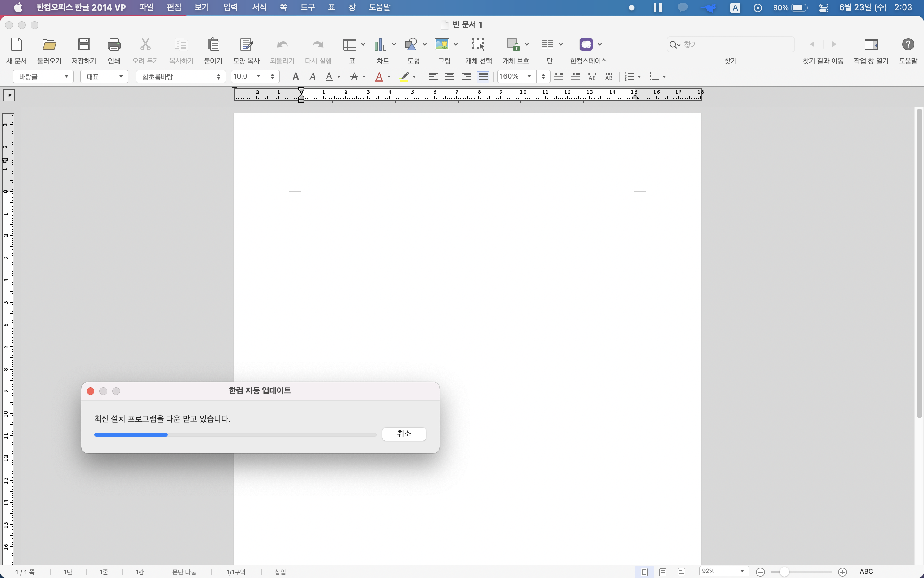The width and height of the screenshot is (924, 578).
Task: Insert a chart with 차트 icon
Action: click(x=380, y=45)
